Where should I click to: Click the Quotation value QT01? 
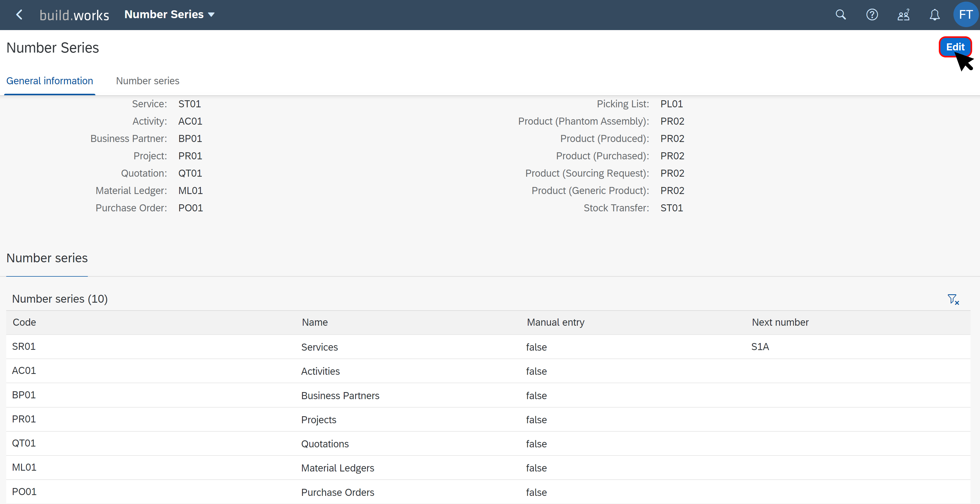coord(190,173)
